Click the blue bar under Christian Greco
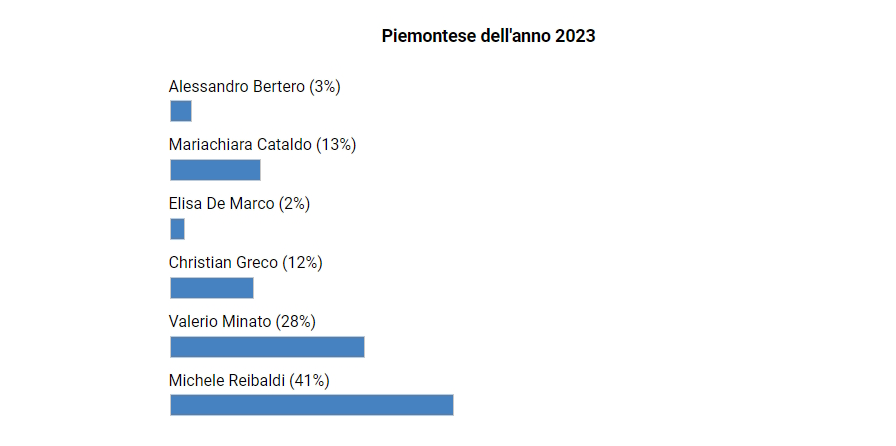The height and width of the screenshot is (446, 896). click(x=212, y=288)
